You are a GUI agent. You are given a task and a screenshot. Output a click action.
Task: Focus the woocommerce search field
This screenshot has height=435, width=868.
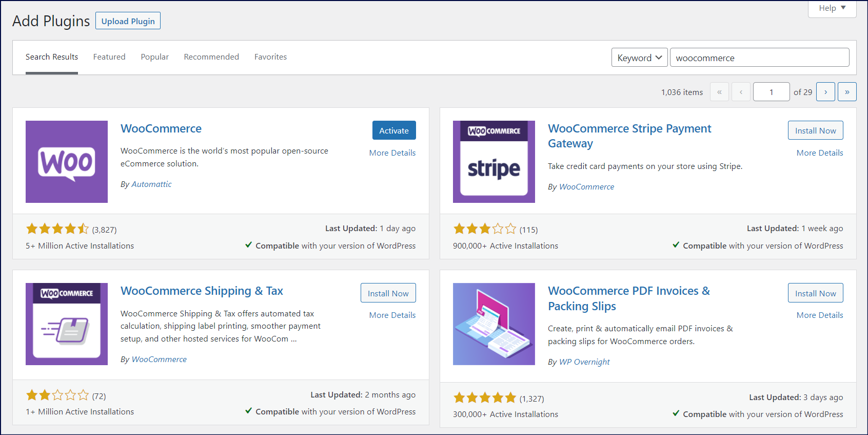coord(759,58)
